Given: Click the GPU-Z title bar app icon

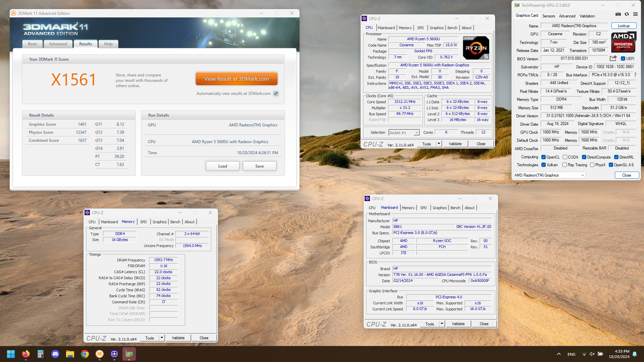Looking at the screenshot, I should coord(517,5).
